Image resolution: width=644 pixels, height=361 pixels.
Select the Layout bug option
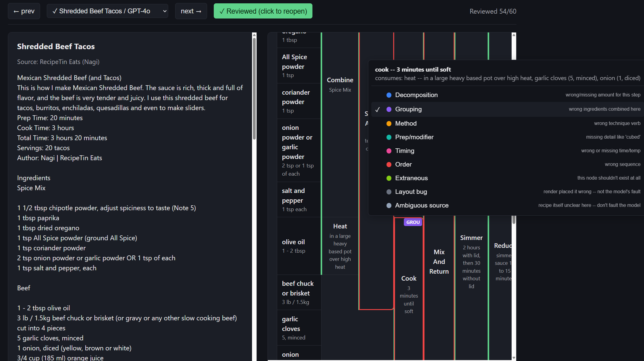(x=507, y=192)
